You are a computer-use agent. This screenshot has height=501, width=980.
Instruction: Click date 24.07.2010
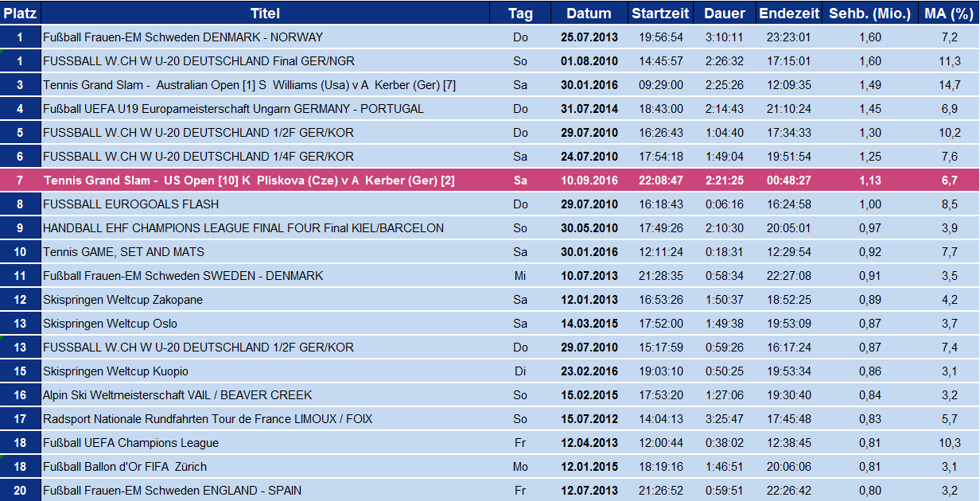point(589,157)
